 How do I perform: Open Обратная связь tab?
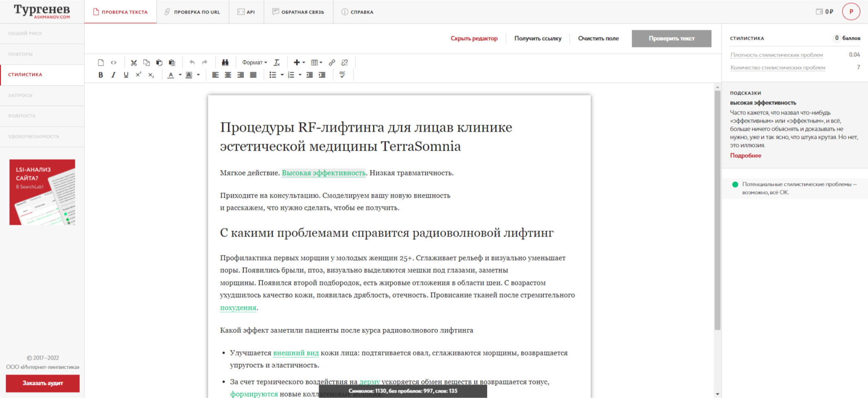click(x=298, y=12)
